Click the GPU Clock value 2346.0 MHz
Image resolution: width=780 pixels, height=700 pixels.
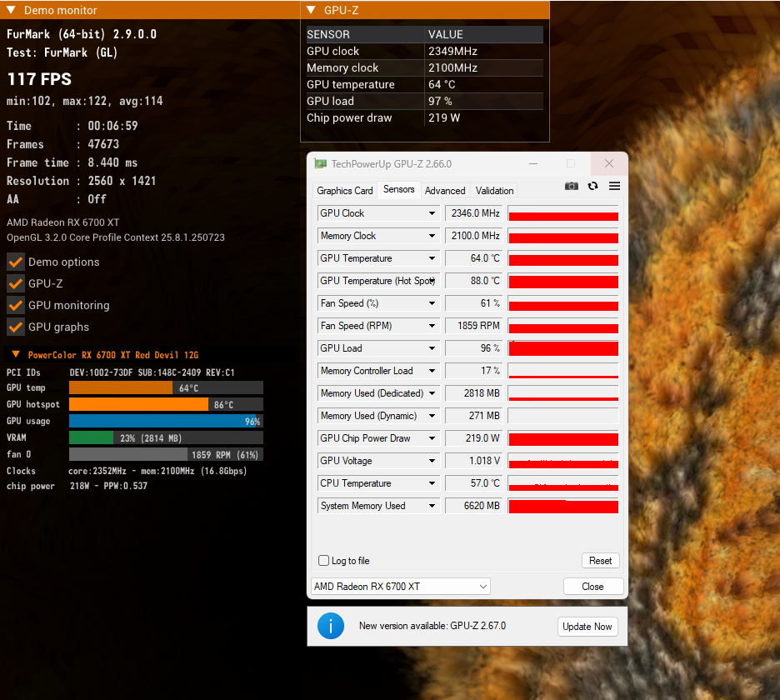tap(474, 213)
